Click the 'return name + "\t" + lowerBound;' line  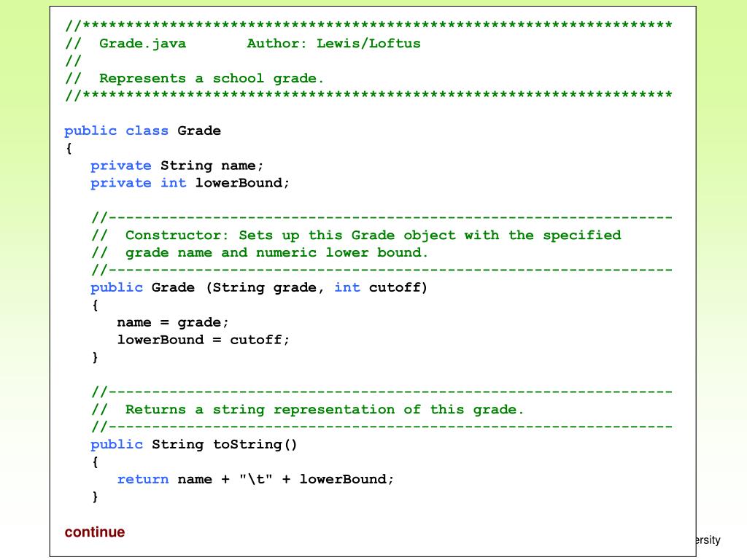(x=255, y=479)
